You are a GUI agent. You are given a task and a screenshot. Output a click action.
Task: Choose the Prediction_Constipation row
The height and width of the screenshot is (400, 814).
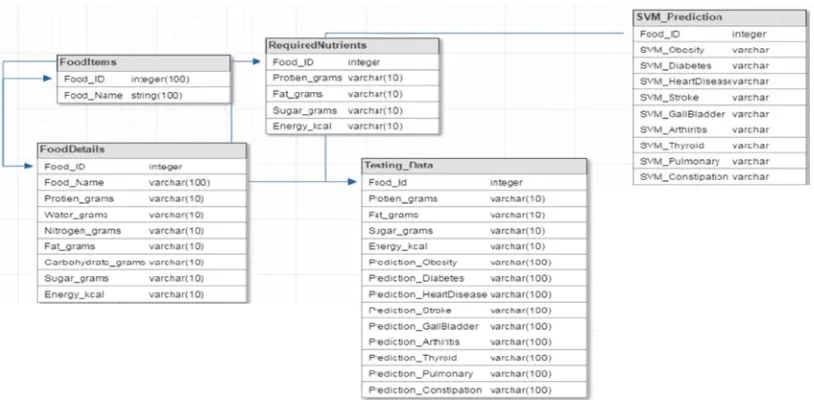[x=474, y=390]
